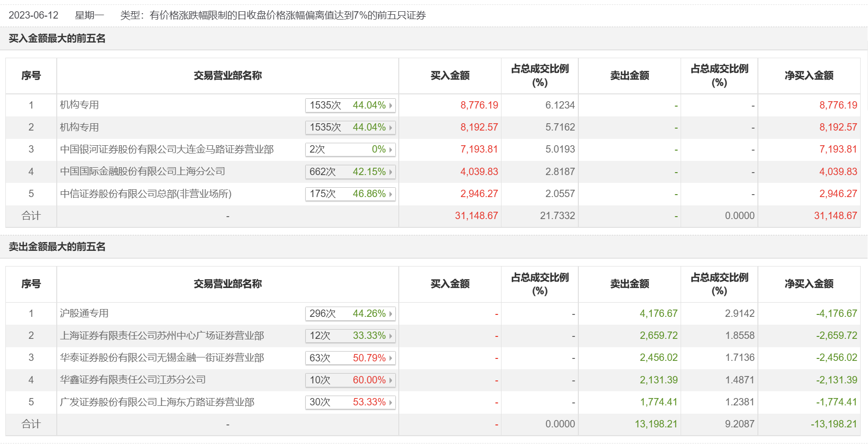Click net amount -2,456.02
Viewport: 868px width, 444px height.
click(837, 357)
